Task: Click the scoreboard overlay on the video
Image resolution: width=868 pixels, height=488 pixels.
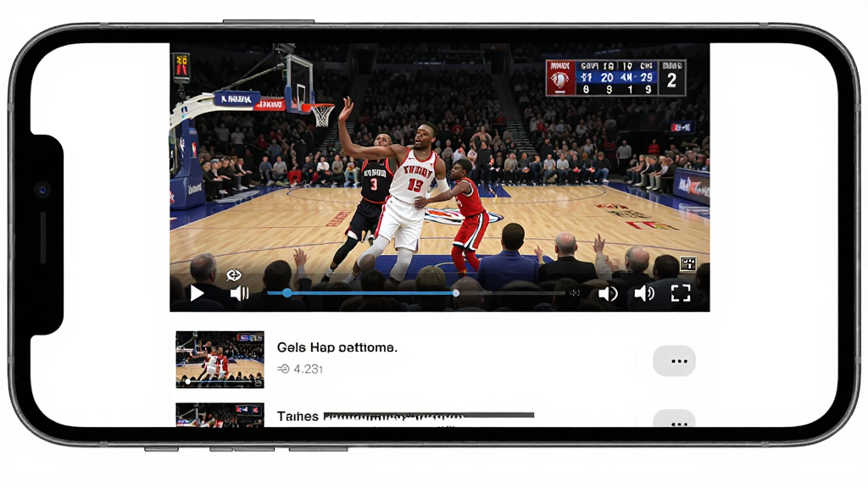Action: point(615,78)
